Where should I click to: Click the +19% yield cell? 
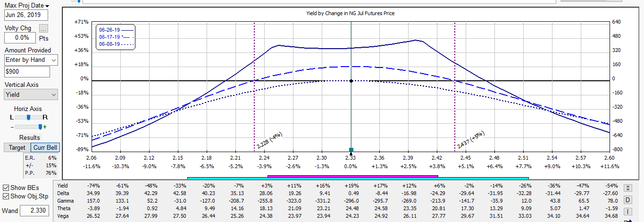pos(351,186)
